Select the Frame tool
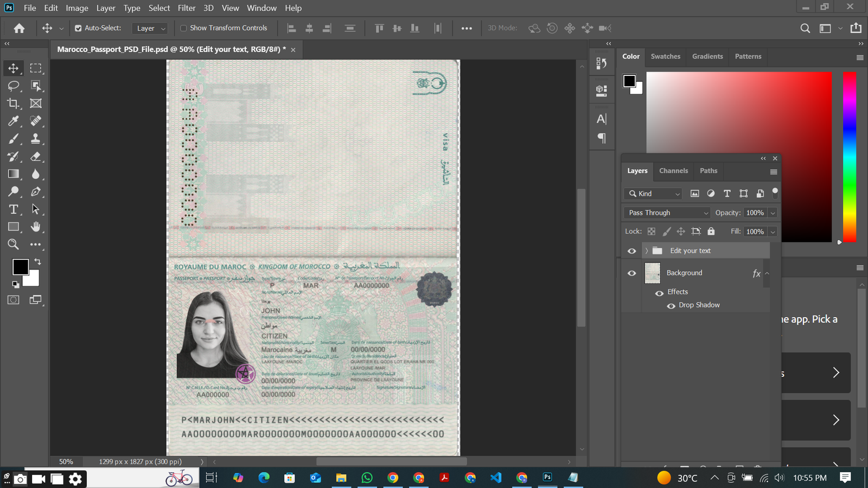The image size is (868, 488). pos(36,104)
